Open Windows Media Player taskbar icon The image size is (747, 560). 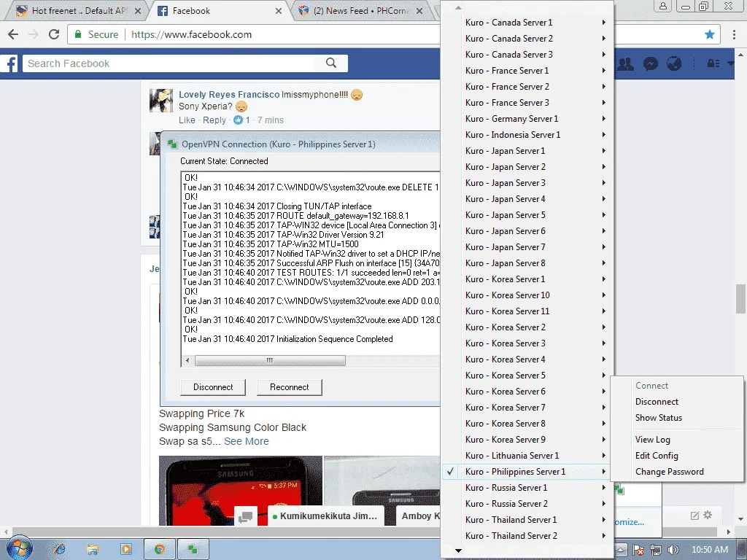[125, 550]
